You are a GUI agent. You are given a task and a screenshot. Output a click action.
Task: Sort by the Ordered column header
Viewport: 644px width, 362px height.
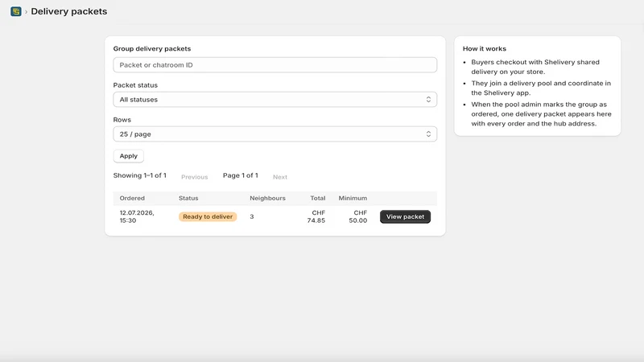pyautogui.click(x=132, y=198)
